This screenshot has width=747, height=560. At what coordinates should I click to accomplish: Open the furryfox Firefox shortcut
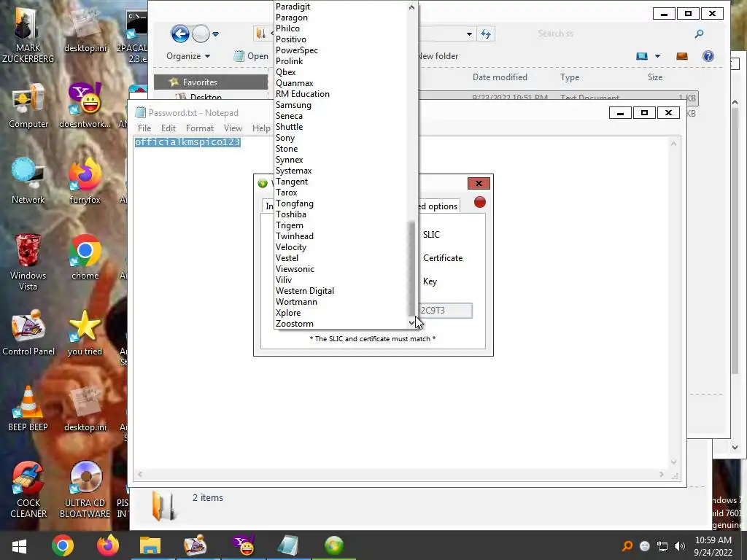[85, 181]
